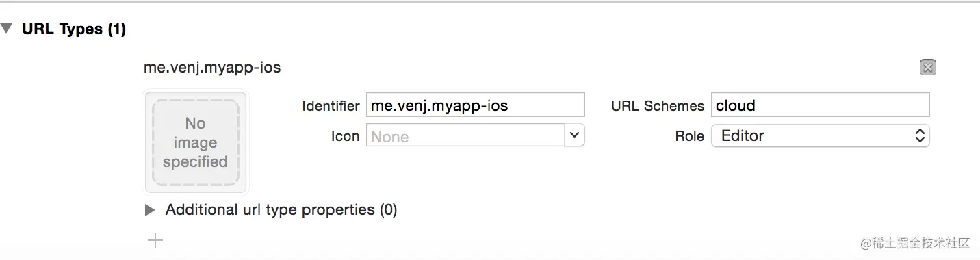980x260 pixels.
Task: Focus the URL Schemes field containing cloud
Action: [820, 105]
